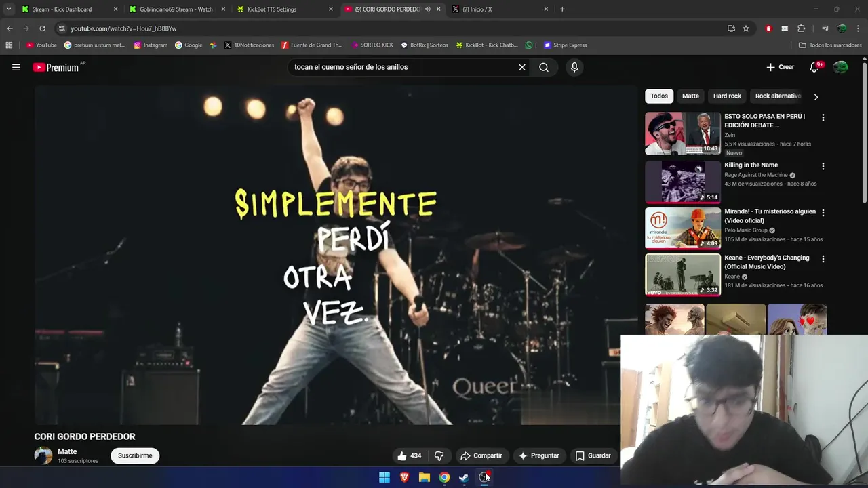Select the Matte filter chip

point(690,96)
